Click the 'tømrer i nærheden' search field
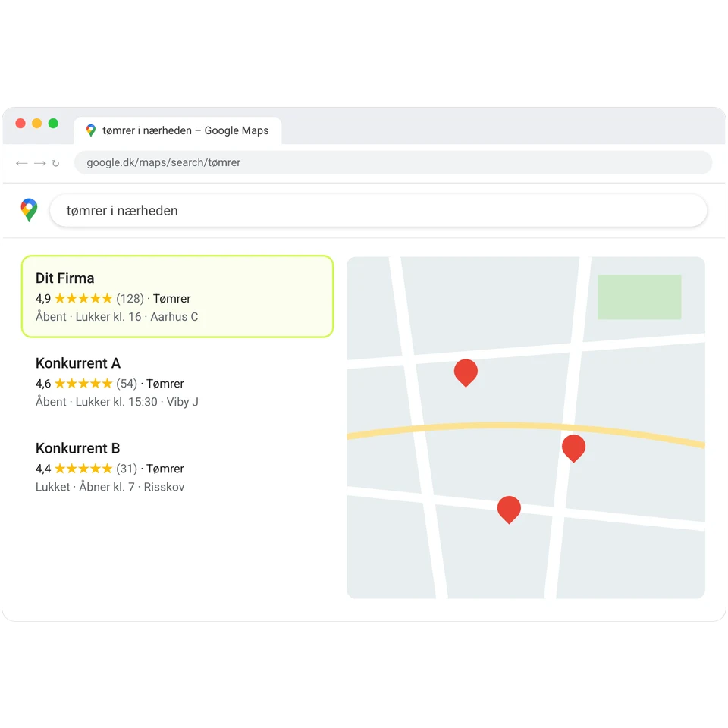This screenshot has height=728, width=728. pyautogui.click(x=378, y=210)
